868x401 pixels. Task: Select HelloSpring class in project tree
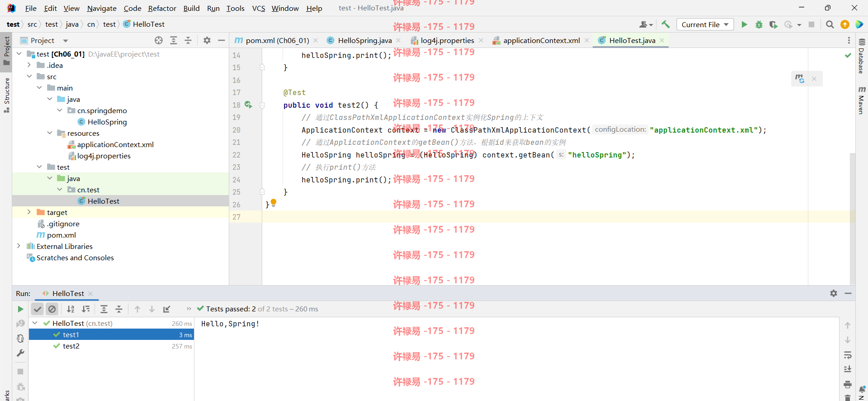click(x=107, y=122)
